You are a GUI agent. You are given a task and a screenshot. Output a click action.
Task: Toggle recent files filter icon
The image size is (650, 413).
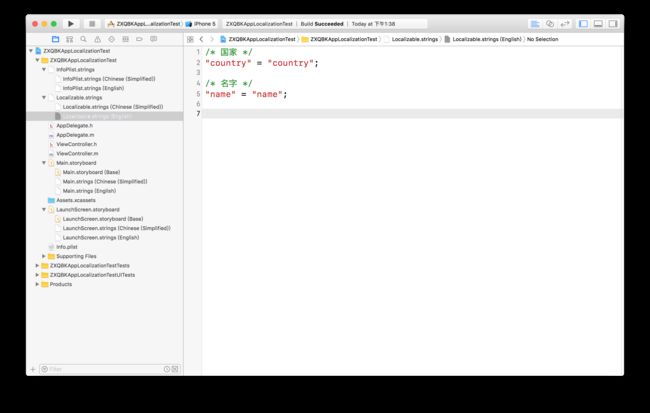(167, 369)
